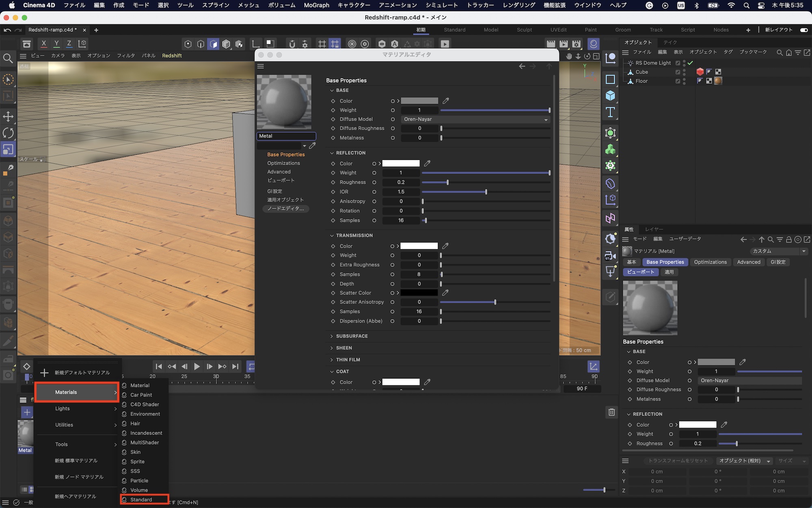Image resolution: width=812 pixels, height=508 pixels.
Task: Click the Metal material name field
Action: pyautogui.click(x=286, y=136)
